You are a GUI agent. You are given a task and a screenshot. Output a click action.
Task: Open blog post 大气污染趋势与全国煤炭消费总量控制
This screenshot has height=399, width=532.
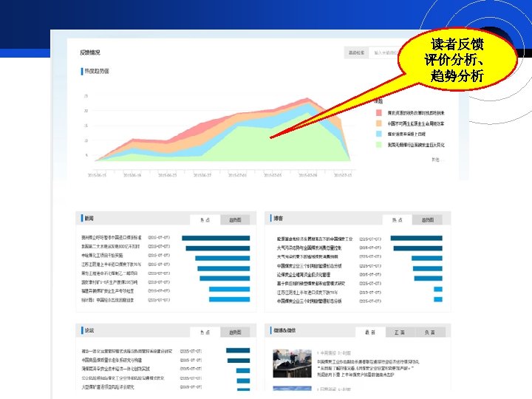(x=309, y=248)
